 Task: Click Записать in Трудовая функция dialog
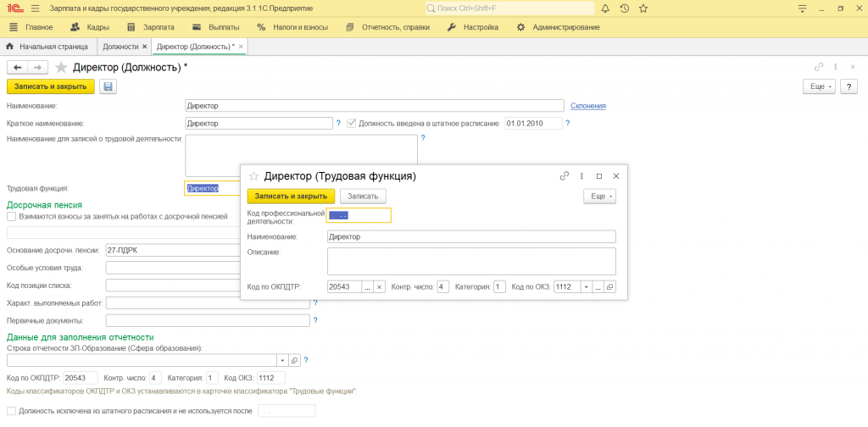click(x=363, y=196)
